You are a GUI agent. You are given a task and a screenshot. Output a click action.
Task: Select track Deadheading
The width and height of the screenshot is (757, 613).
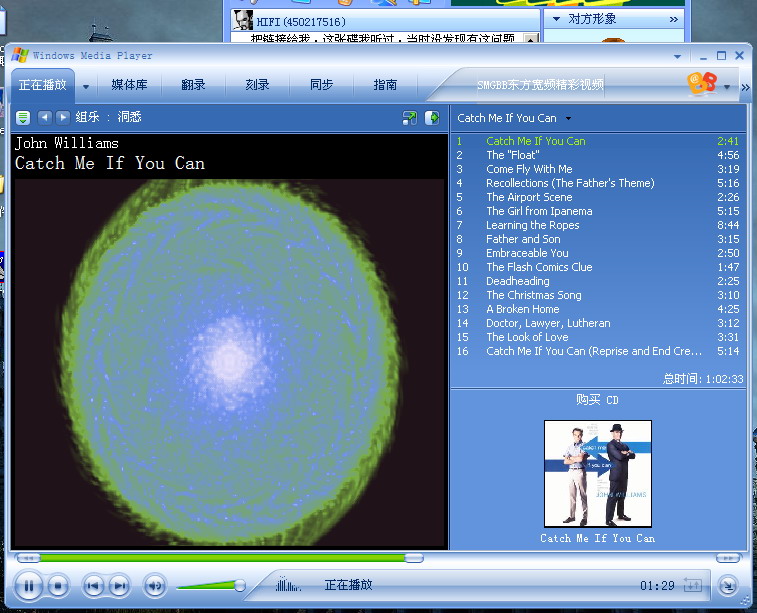[x=598, y=281]
